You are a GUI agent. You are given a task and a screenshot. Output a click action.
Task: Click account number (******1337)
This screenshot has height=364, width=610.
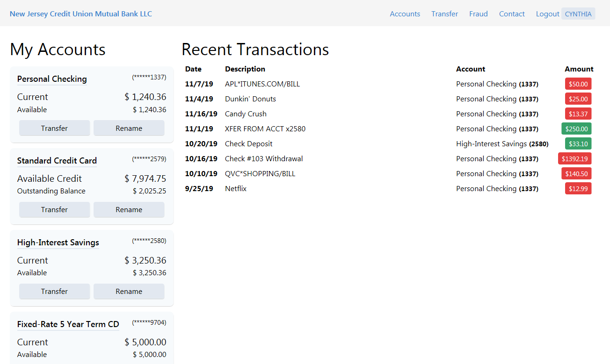coord(149,77)
